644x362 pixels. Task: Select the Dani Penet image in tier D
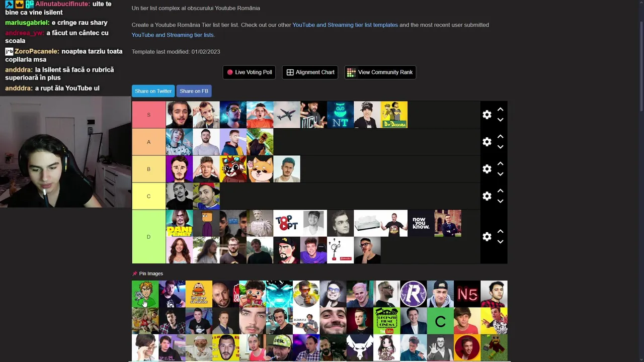pyautogui.click(x=179, y=223)
